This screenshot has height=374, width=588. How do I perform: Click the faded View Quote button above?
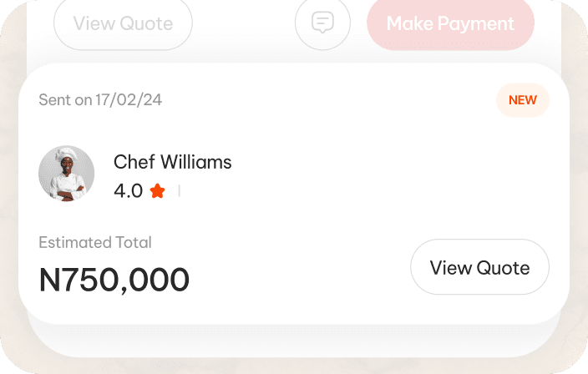click(x=123, y=23)
